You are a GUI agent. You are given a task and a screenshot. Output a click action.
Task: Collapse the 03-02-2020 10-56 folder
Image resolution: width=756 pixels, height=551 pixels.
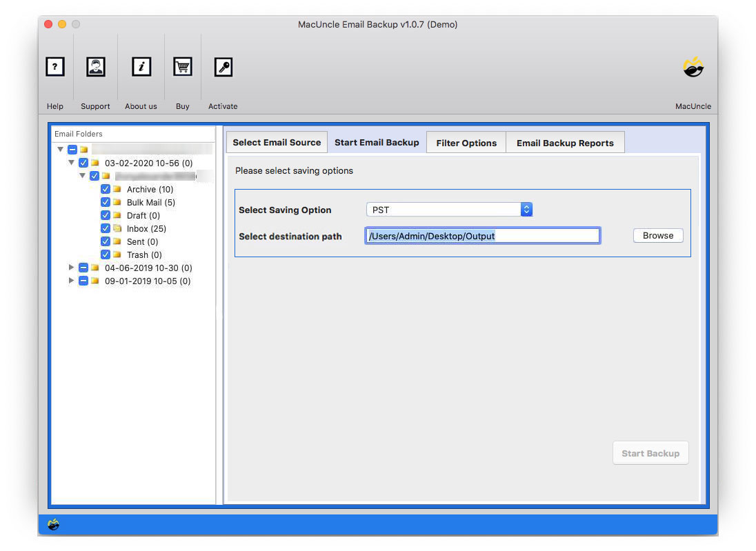72,163
